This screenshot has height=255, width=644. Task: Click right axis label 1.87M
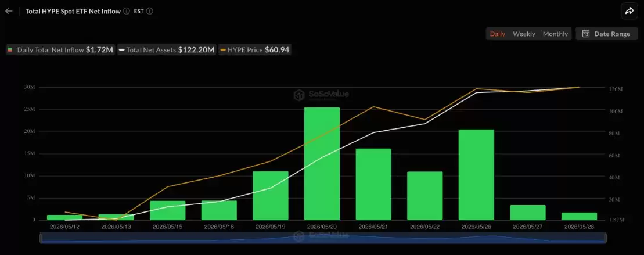click(617, 220)
